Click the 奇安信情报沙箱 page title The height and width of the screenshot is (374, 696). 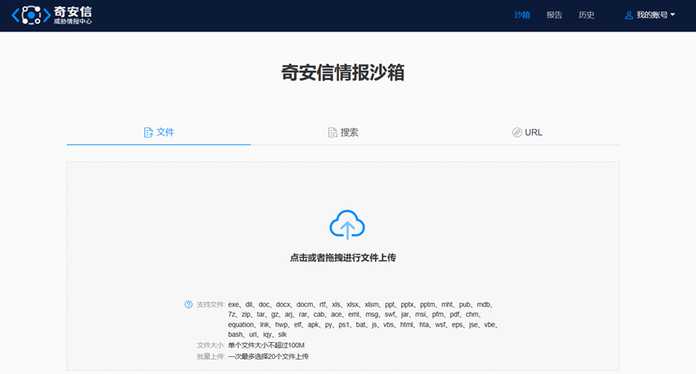[343, 73]
